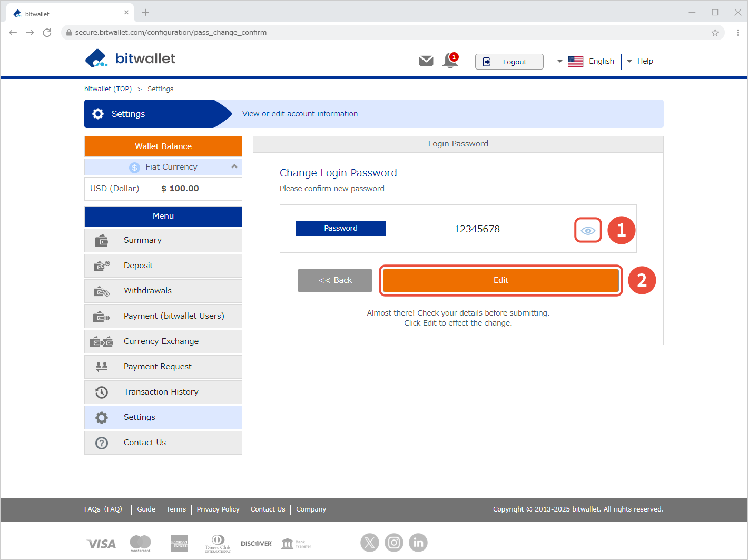
Task: Toggle password visibility eye icon
Action: (588, 230)
